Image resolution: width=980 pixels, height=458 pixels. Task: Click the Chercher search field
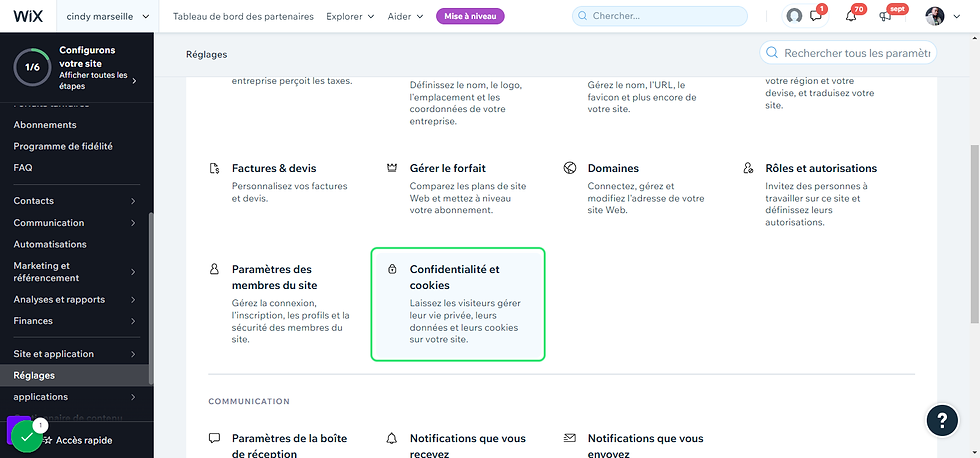pos(660,16)
